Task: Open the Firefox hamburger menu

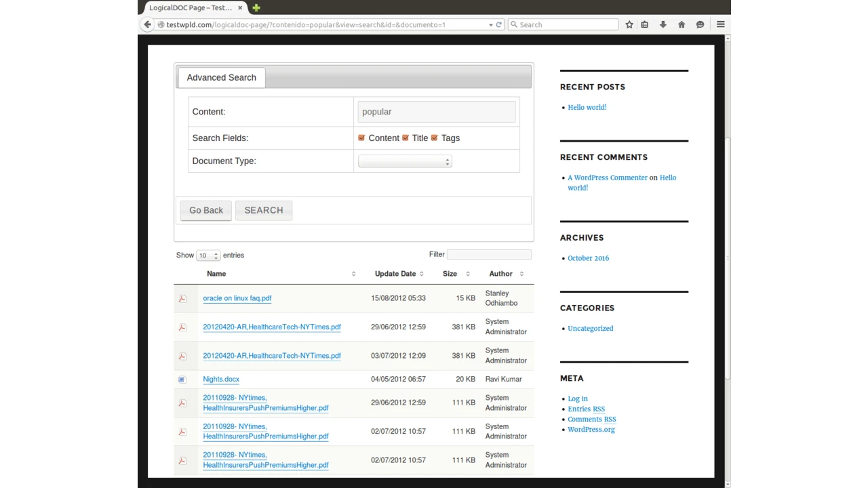Action: tap(720, 24)
